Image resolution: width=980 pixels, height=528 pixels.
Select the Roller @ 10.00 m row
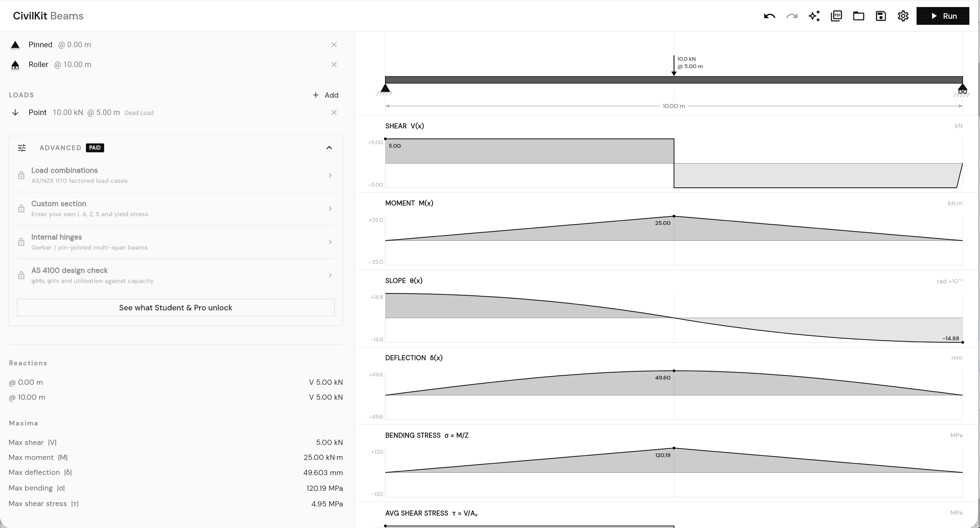click(175, 64)
